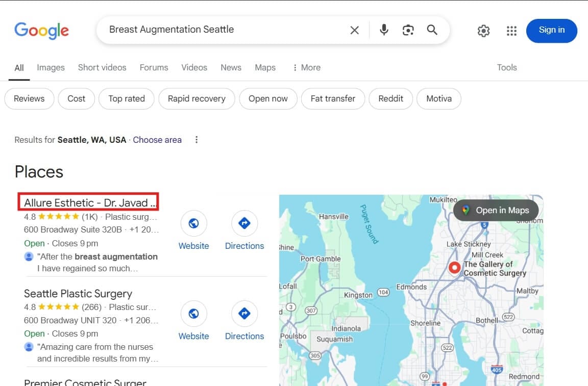Click the 600 Broadway Suite 320B address

click(x=73, y=229)
